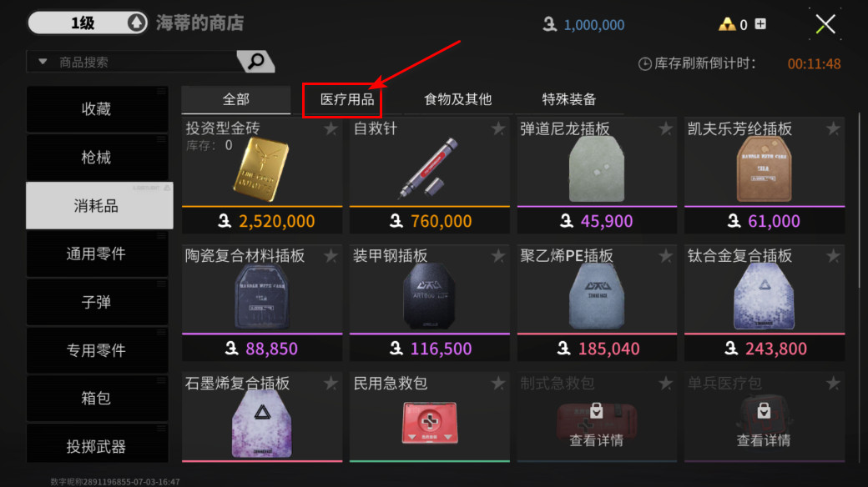
Task: Click the magnifier search icon
Action: (255, 61)
